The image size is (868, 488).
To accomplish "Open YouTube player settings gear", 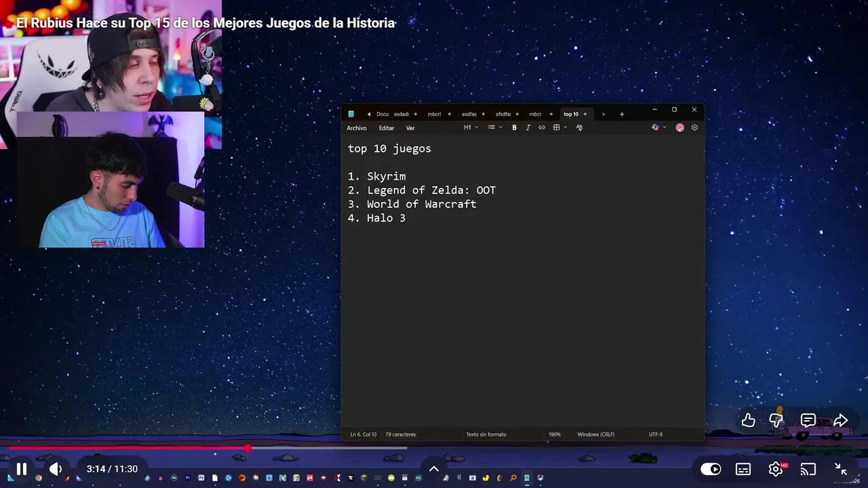I will pos(776,469).
